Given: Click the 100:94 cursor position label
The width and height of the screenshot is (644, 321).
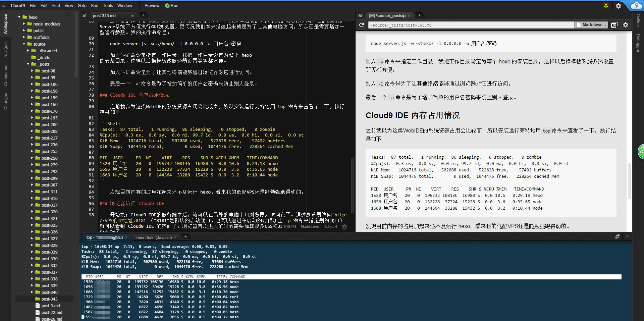Looking at the screenshot, I should pos(289,227).
